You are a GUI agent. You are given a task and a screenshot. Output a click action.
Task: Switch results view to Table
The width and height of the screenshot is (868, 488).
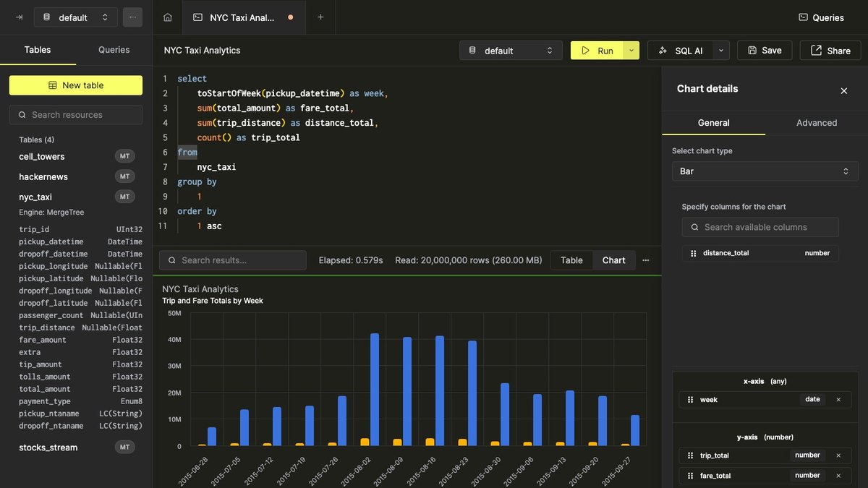571,260
